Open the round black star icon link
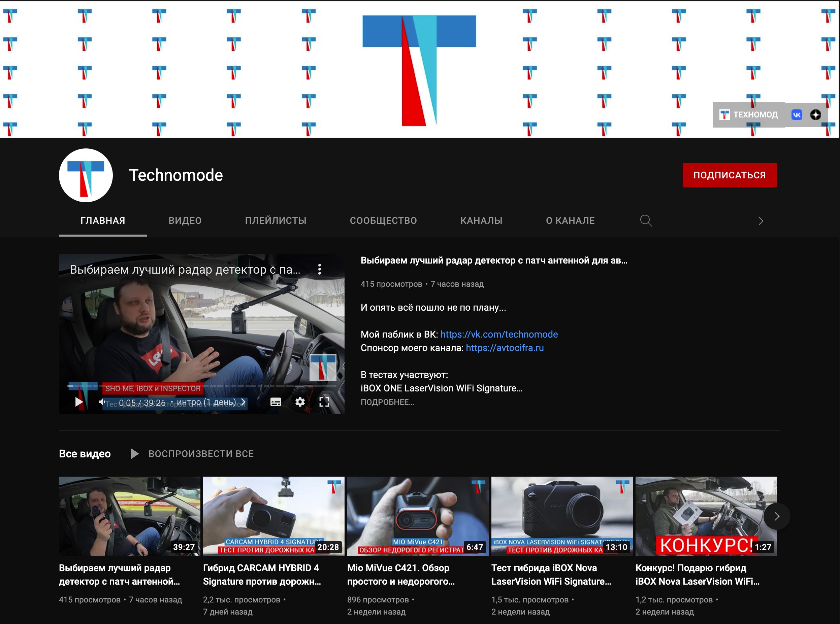 pyautogui.click(x=815, y=115)
